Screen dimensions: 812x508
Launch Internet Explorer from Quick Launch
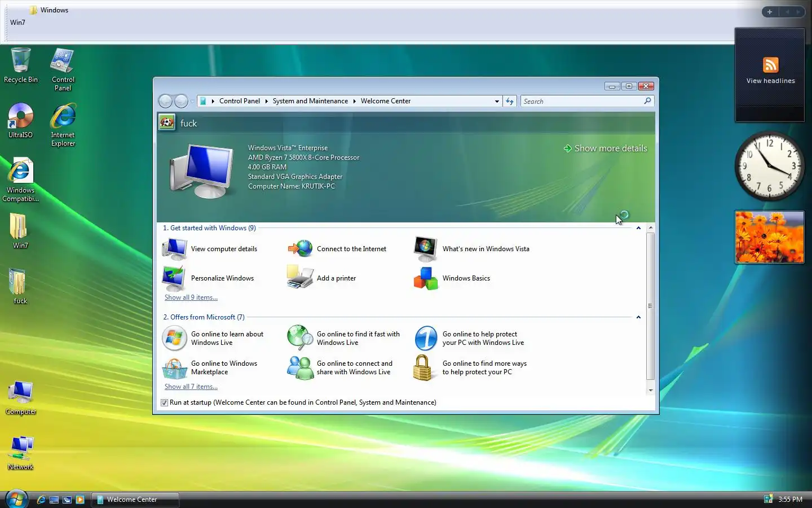[41, 500]
